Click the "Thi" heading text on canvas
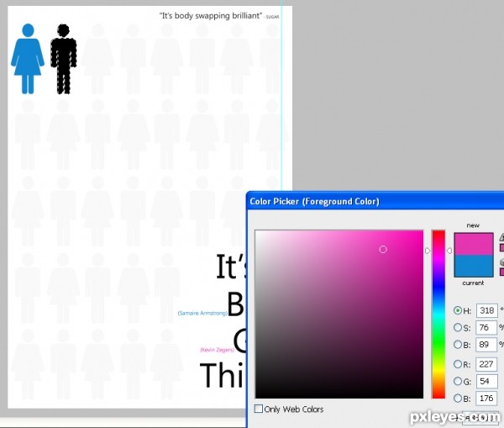 tap(222, 375)
